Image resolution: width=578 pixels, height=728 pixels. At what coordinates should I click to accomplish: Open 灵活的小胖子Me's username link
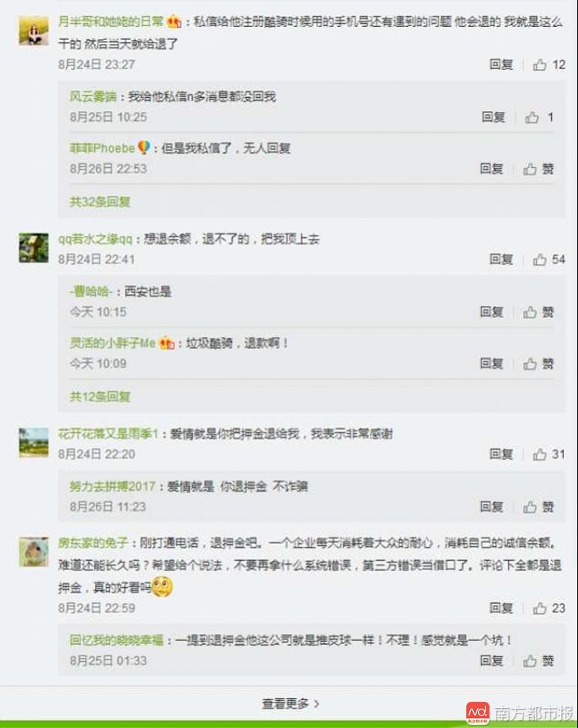coord(113,343)
